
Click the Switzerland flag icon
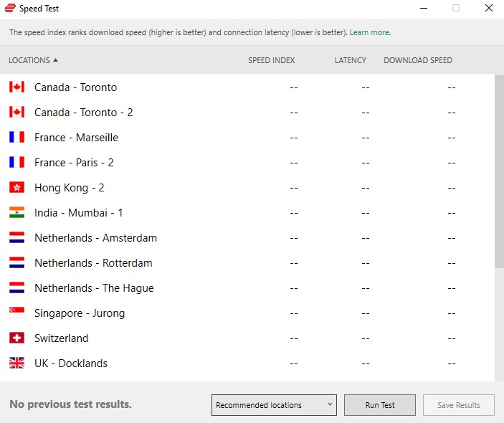16,338
